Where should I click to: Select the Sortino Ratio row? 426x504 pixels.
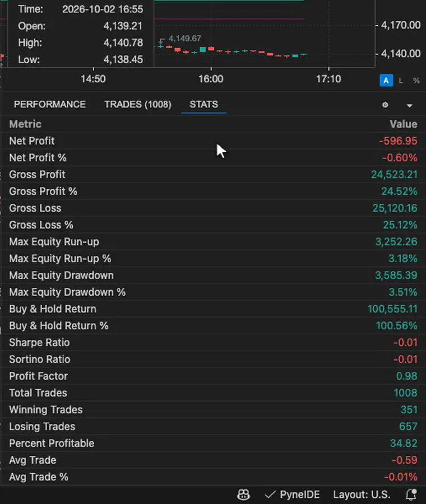213,360
